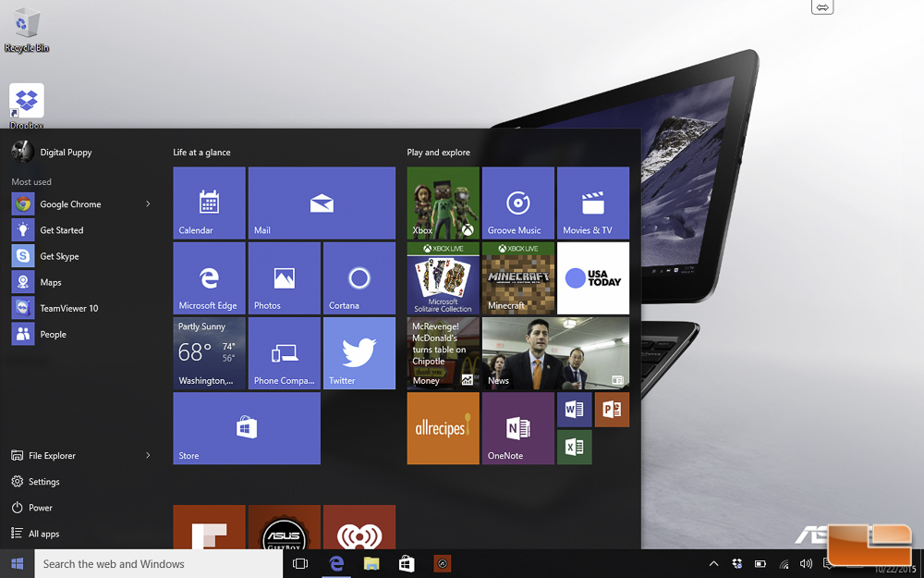Screen dimensions: 924x578
Task: Click the Life at a glance group header
Action: [x=201, y=153]
